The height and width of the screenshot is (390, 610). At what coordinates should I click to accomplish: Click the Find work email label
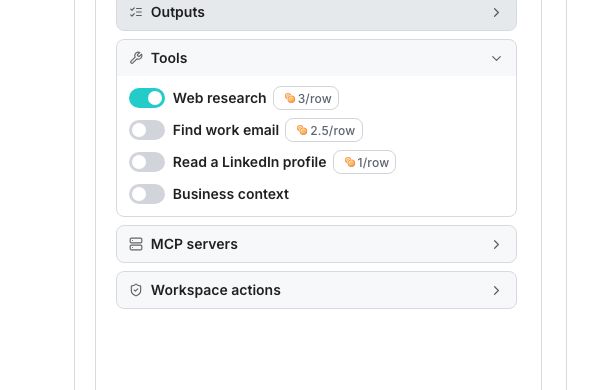tap(226, 130)
